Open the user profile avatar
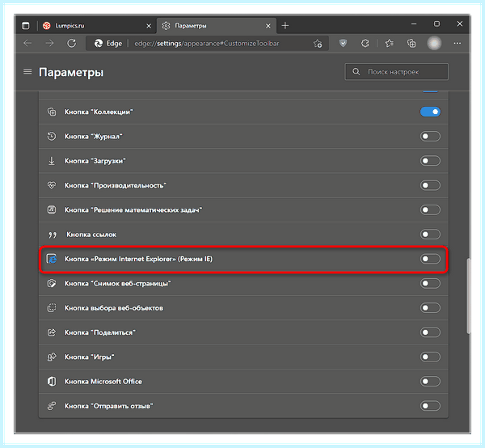The image size is (485, 448). (434, 43)
